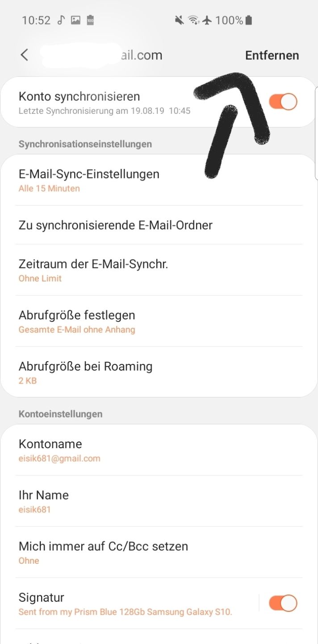
Task: Open Abrufgröße festlegen options
Action: (x=159, y=321)
